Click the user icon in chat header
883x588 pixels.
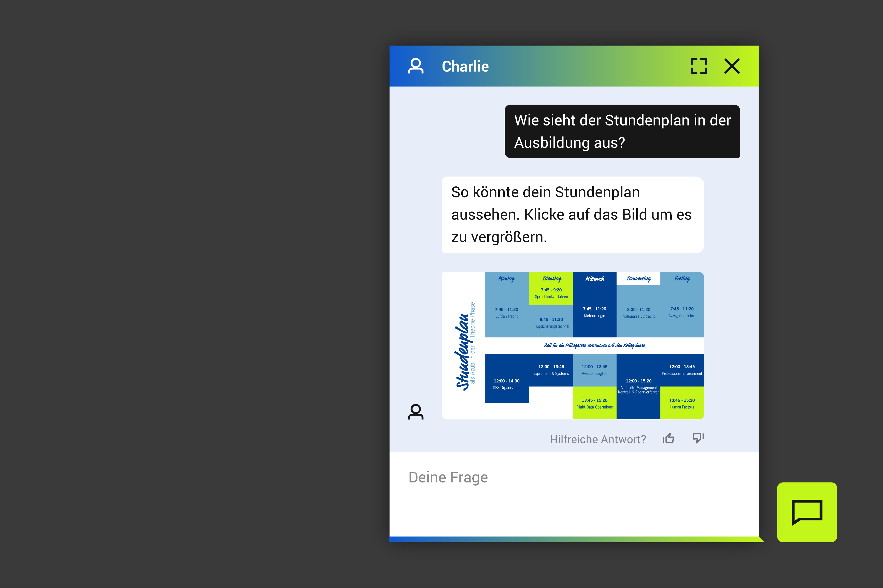tap(416, 66)
